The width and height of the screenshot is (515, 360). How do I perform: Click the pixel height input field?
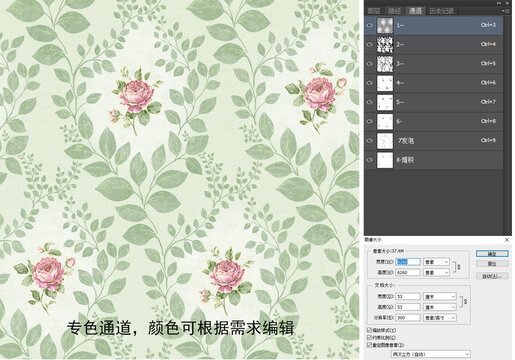tap(408, 272)
